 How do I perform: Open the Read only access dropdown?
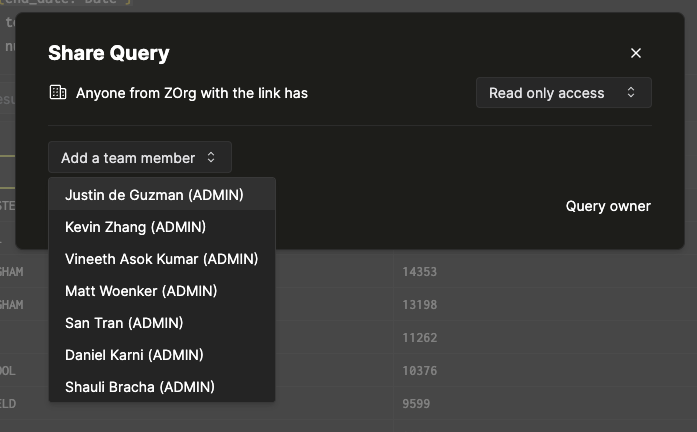coord(563,93)
